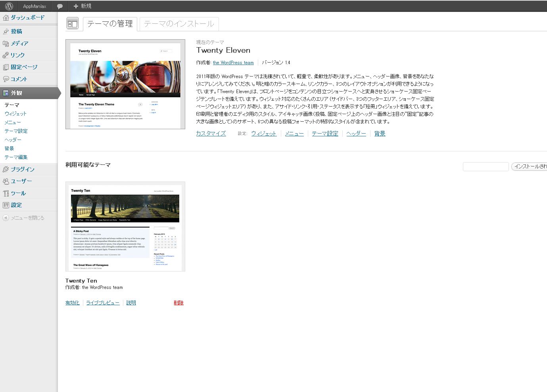Click the Twenty Eleven theme title

(223, 50)
